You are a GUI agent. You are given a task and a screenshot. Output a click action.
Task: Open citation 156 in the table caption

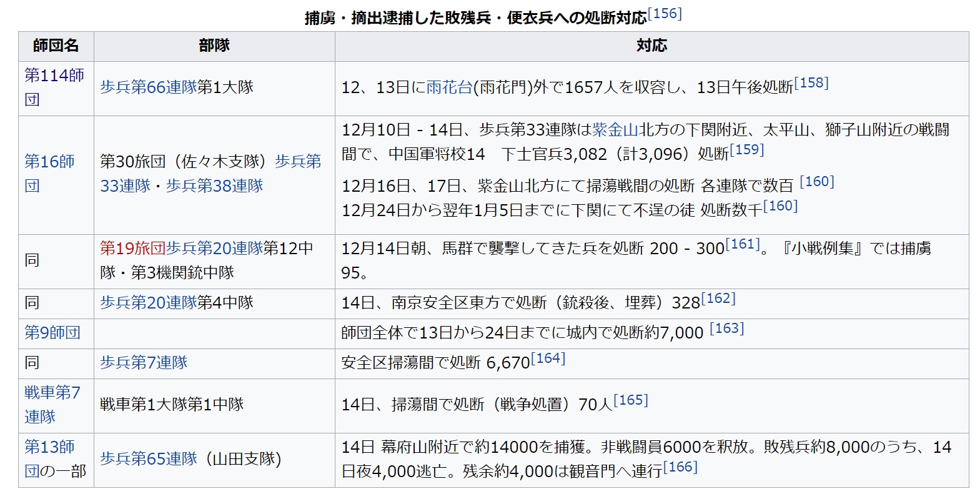665,14
